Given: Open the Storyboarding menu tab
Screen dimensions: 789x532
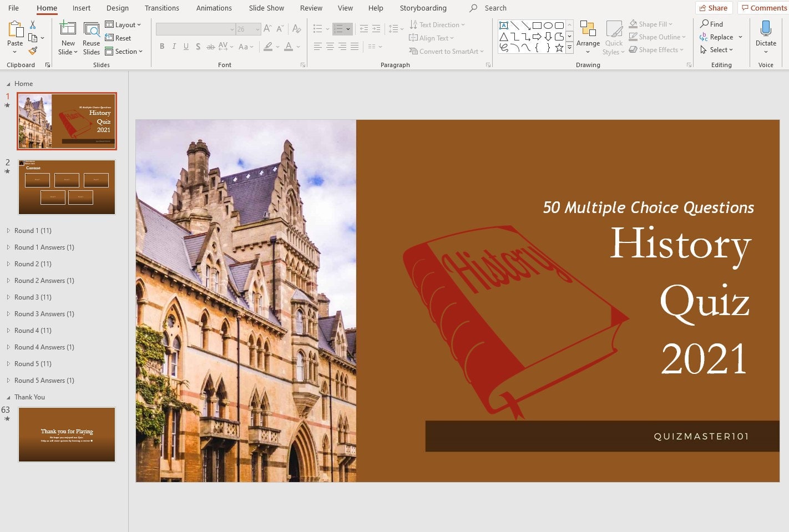Looking at the screenshot, I should coord(423,8).
